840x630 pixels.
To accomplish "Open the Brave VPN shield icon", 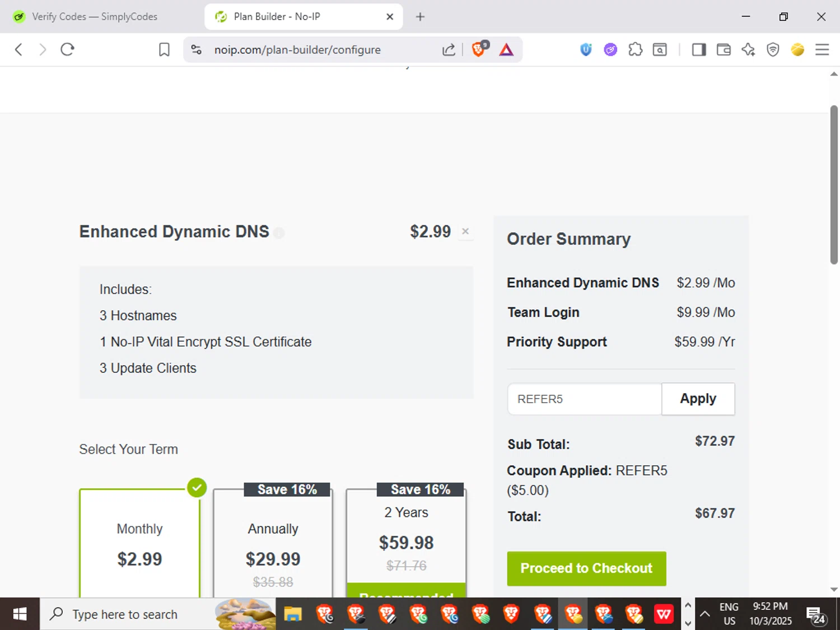I will [773, 50].
